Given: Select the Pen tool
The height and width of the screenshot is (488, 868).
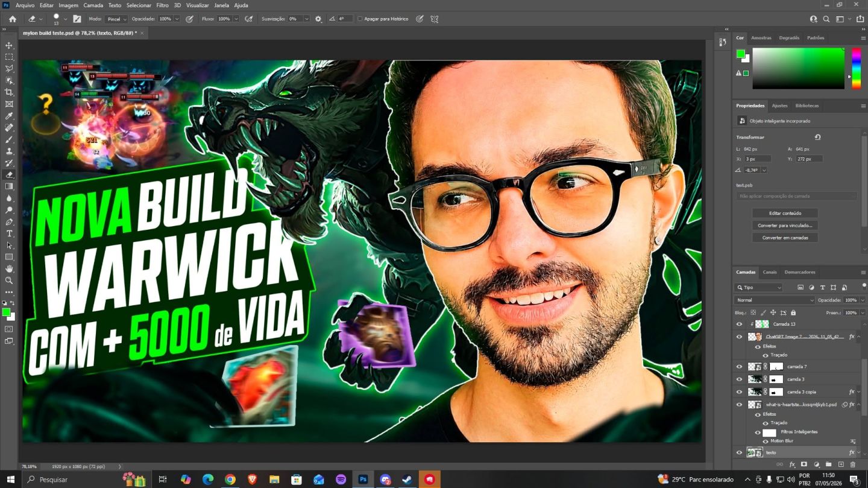Looking at the screenshot, I should [x=9, y=222].
